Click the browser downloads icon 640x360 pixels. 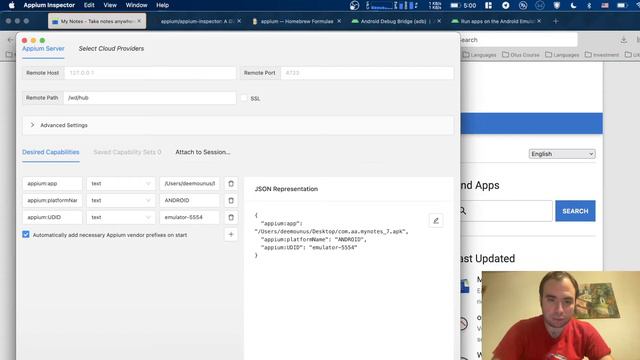[624, 40]
